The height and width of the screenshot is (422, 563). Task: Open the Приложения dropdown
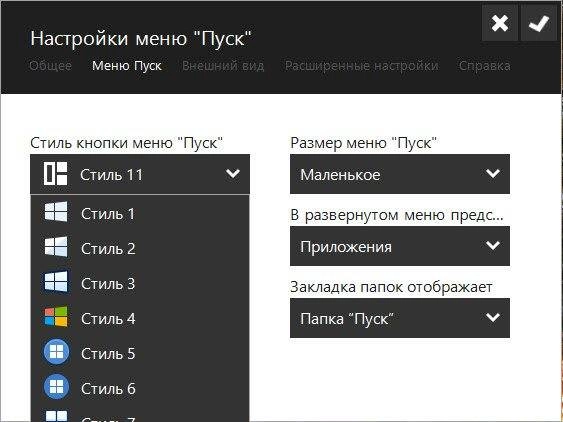pos(400,246)
